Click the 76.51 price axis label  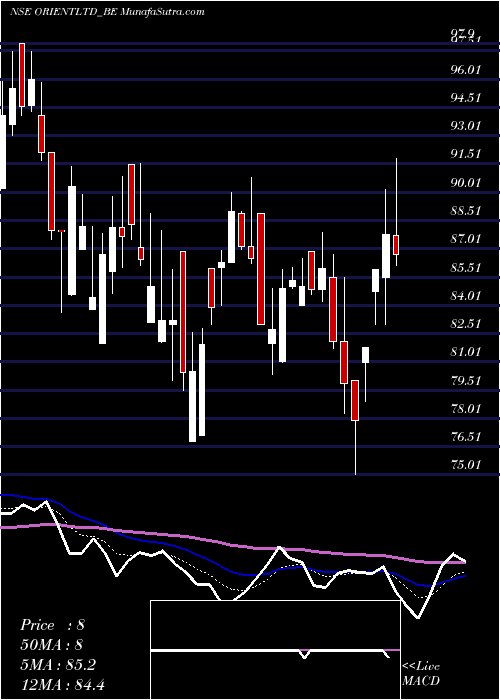(466, 437)
